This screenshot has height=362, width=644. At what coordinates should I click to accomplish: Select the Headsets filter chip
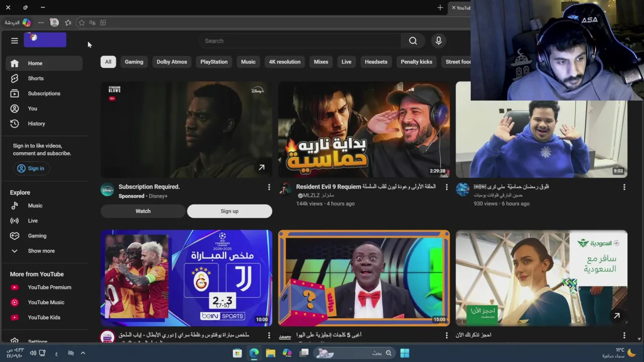pos(376,62)
